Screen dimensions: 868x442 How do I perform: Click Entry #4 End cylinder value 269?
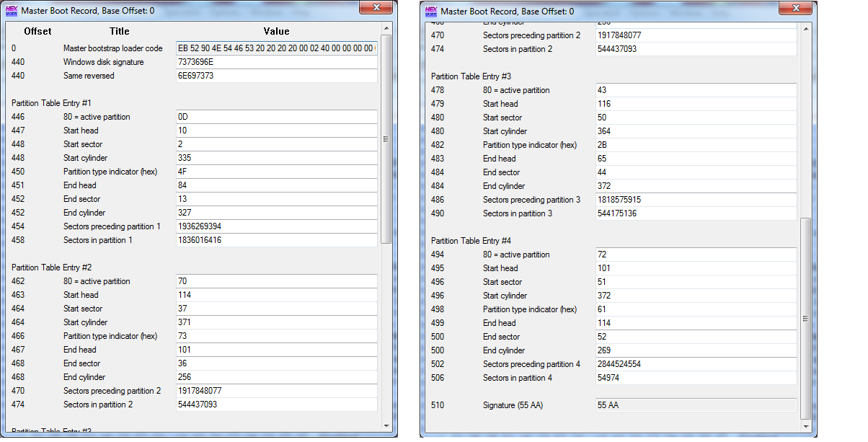point(696,350)
